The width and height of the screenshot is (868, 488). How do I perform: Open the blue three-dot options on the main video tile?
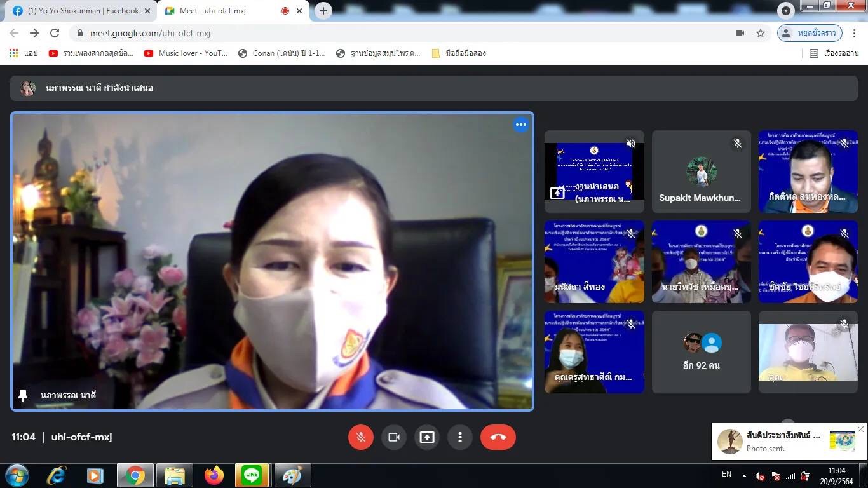tap(521, 125)
